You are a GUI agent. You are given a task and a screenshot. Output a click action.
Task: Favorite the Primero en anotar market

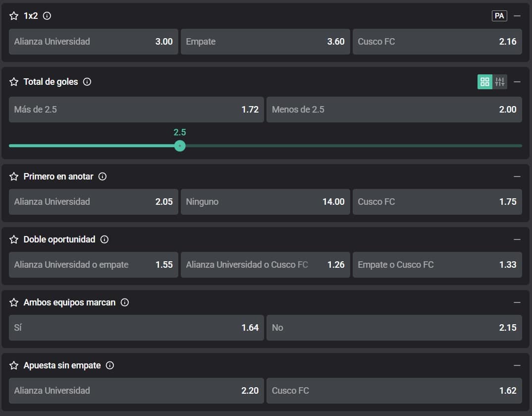pyautogui.click(x=14, y=177)
